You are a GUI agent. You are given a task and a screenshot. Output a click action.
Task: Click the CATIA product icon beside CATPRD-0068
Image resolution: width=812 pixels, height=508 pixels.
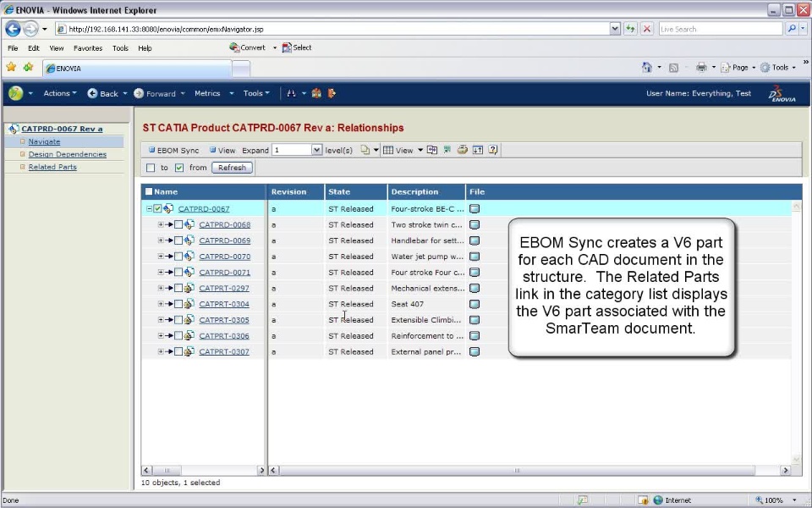[189, 224]
